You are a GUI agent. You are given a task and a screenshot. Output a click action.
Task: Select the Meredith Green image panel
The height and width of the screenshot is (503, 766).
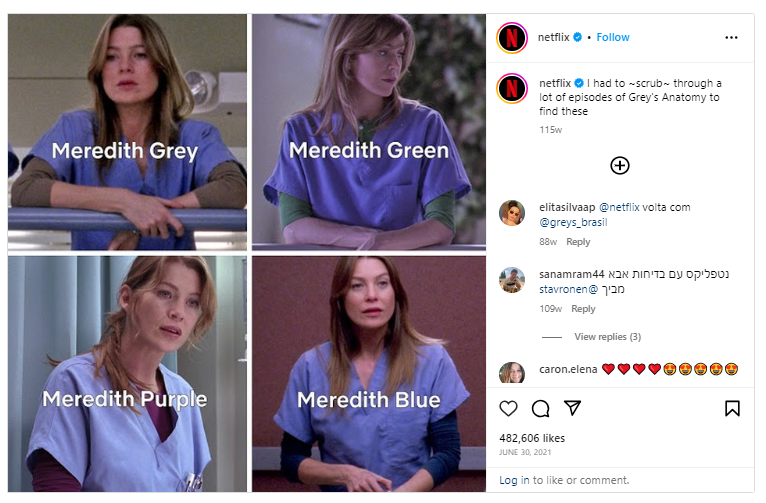coord(369,132)
